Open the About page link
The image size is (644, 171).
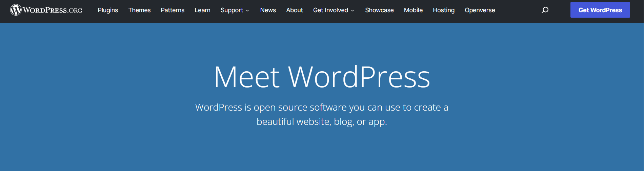(294, 10)
